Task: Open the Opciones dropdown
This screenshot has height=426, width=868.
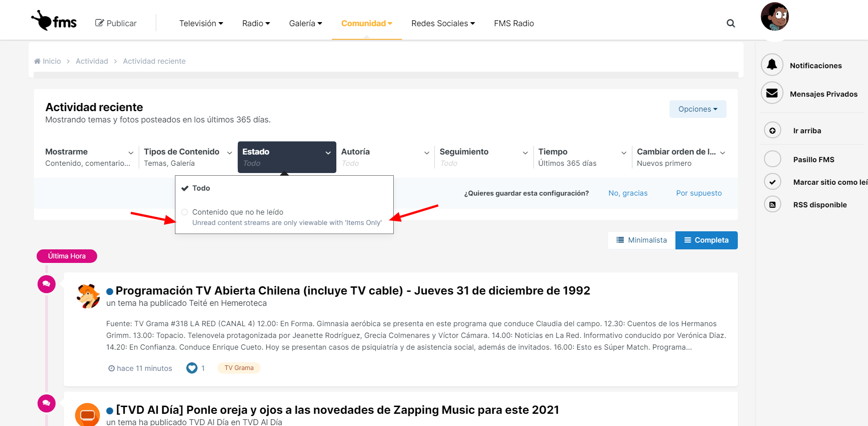Action: (x=698, y=109)
